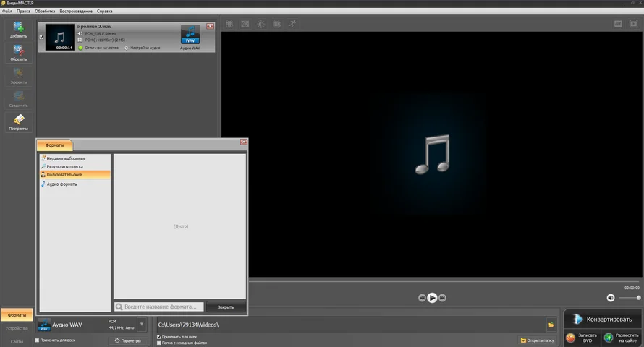Mute sound with the speaker icon
Viewport: 644px width, 347px height.
click(x=610, y=298)
